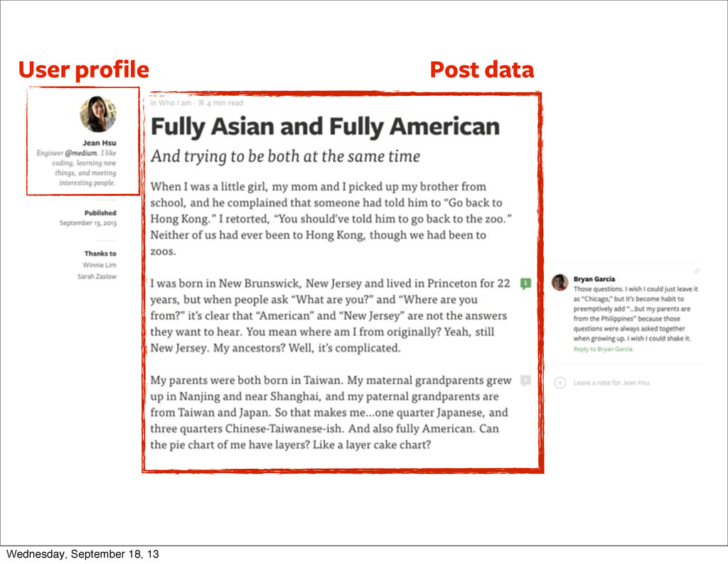Click Bryan Garcia's note text 'Those questions'

pyautogui.click(x=635, y=313)
